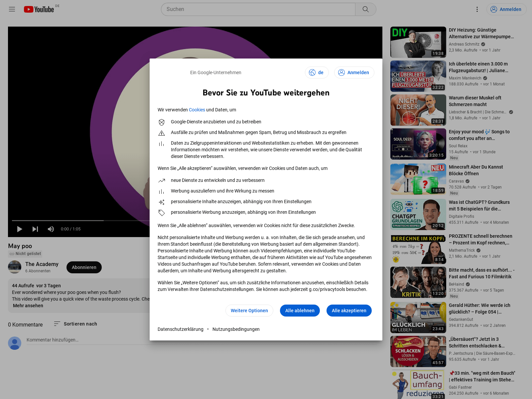Screen dimensions: 532x399
Task: Go to the YouTube home logo
Action: 39,9
